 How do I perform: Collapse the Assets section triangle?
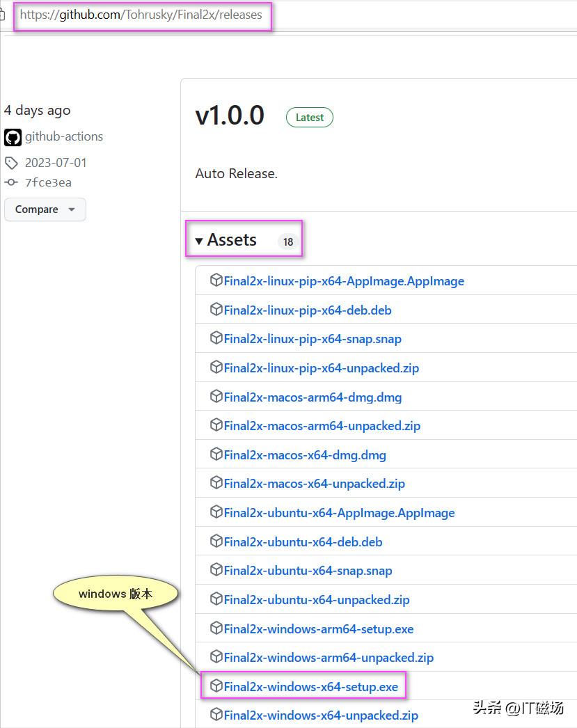pos(199,241)
